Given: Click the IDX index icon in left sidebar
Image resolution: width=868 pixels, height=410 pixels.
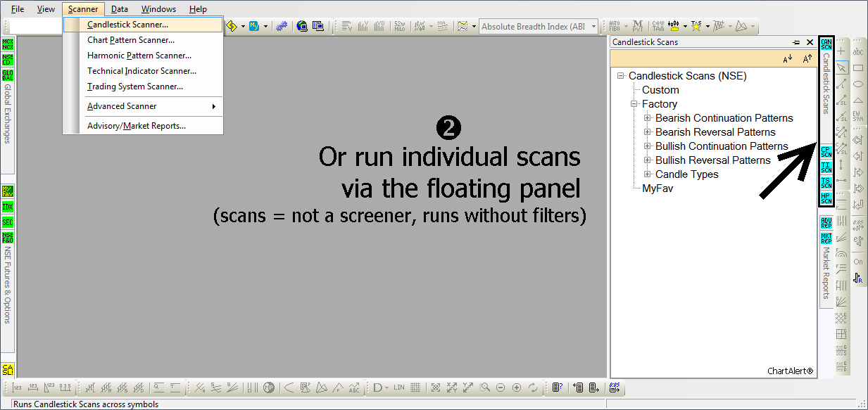Looking at the screenshot, I should coord(8,207).
